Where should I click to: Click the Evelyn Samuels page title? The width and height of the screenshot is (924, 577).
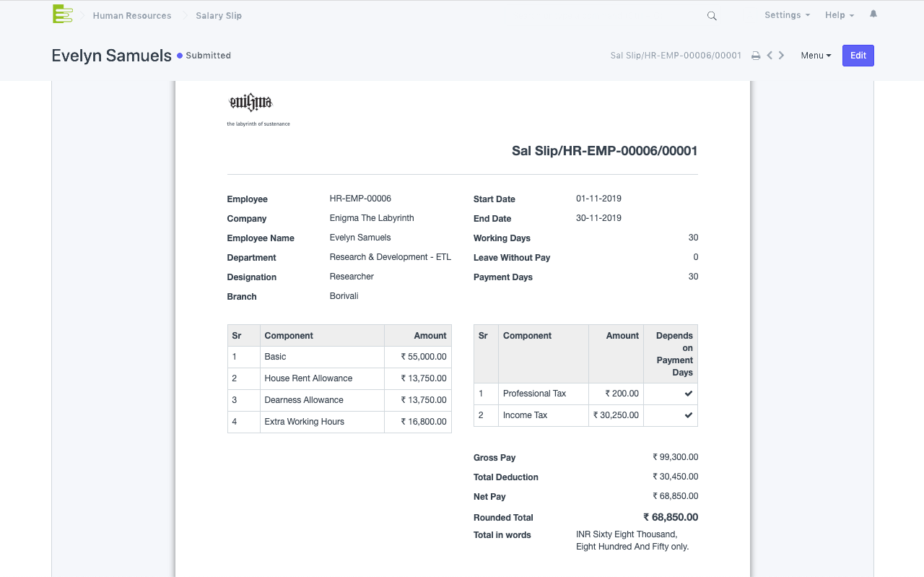pyautogui.click(x=112, y=56)
